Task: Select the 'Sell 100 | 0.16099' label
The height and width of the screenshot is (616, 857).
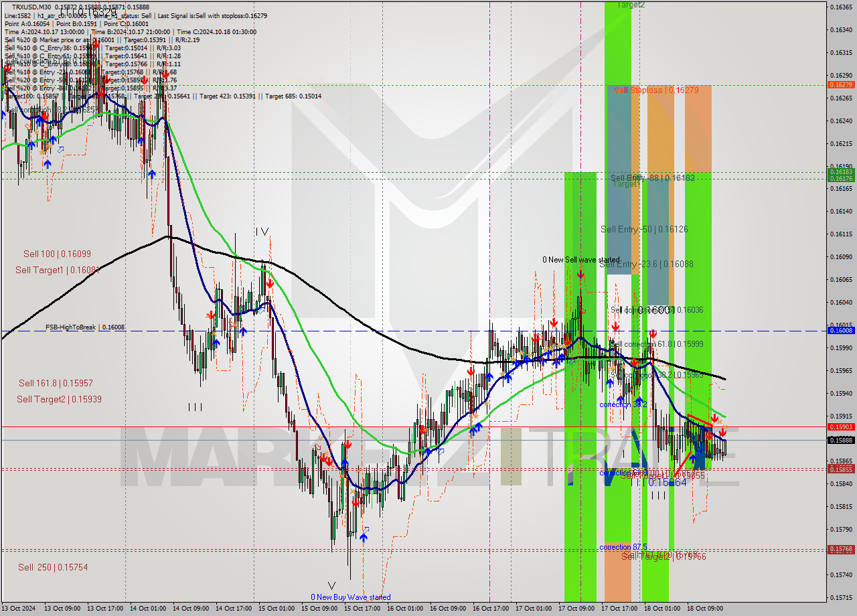Action: (57, 254)
